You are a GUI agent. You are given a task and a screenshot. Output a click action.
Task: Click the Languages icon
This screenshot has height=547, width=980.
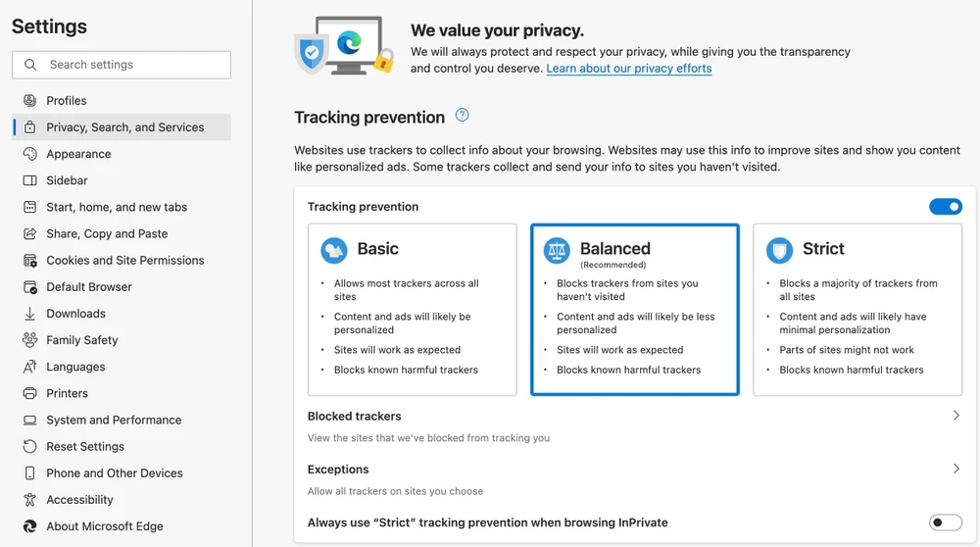click(29, 367)
